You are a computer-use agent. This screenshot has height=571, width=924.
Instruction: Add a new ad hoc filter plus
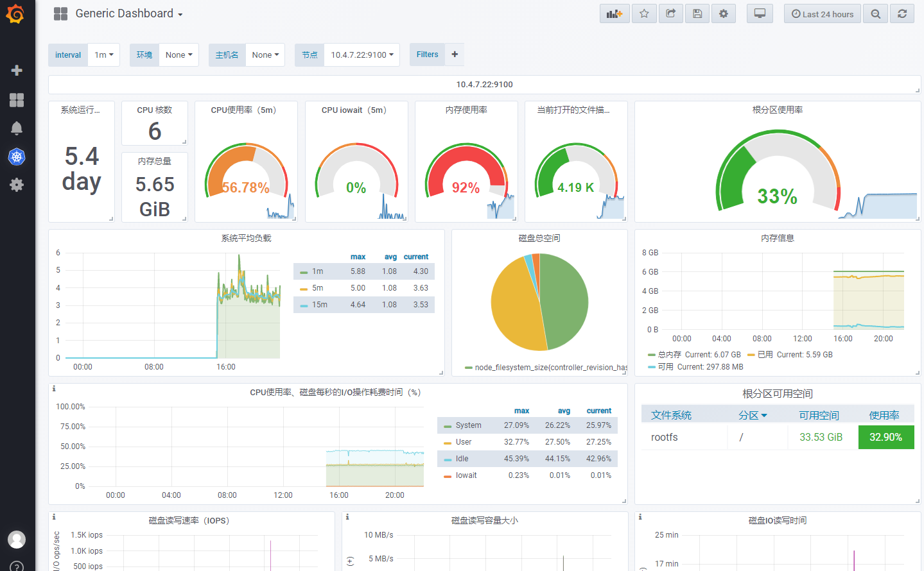[455, 55]
